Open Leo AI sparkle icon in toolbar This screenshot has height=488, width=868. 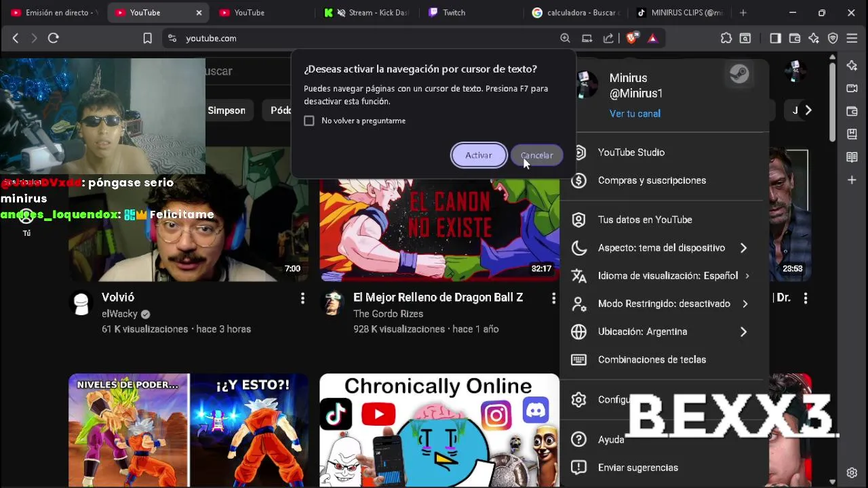814,39
